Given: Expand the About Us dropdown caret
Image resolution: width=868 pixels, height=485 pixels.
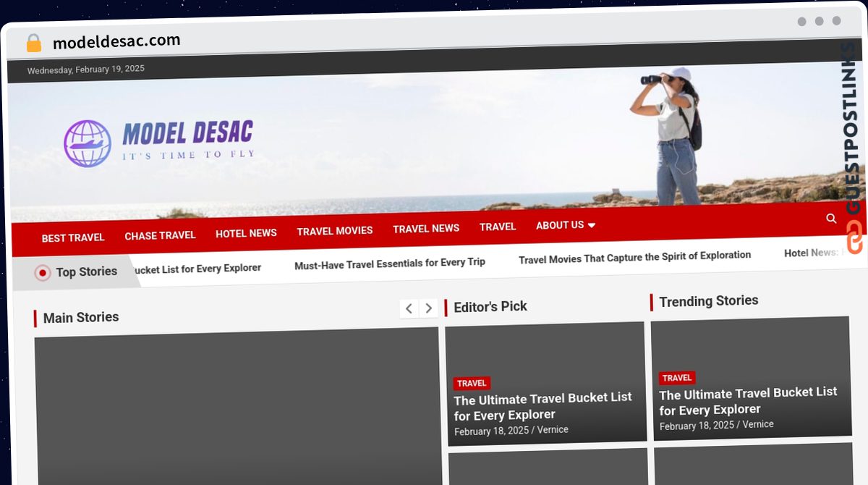Looking at the screenshot, I should pos(591,225).
